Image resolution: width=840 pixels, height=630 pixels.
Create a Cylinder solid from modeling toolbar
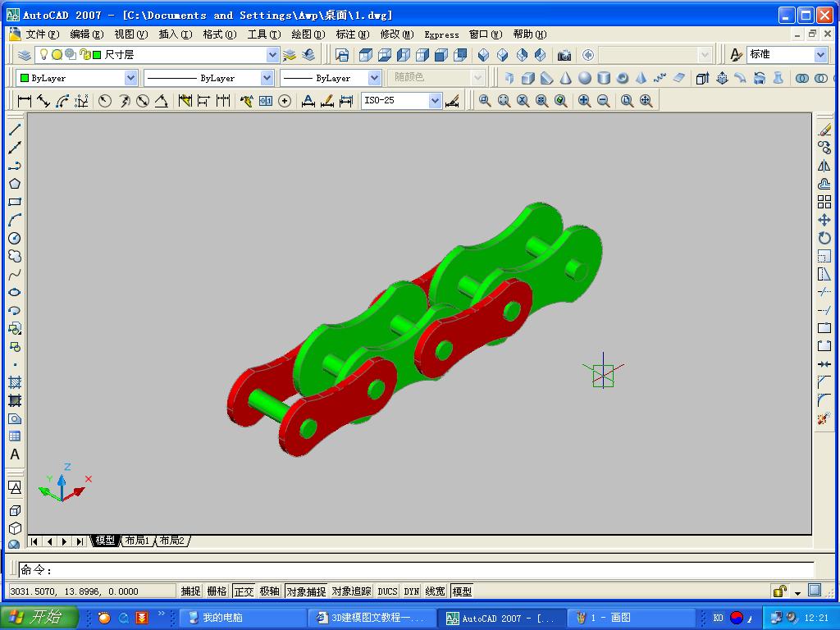604,78
